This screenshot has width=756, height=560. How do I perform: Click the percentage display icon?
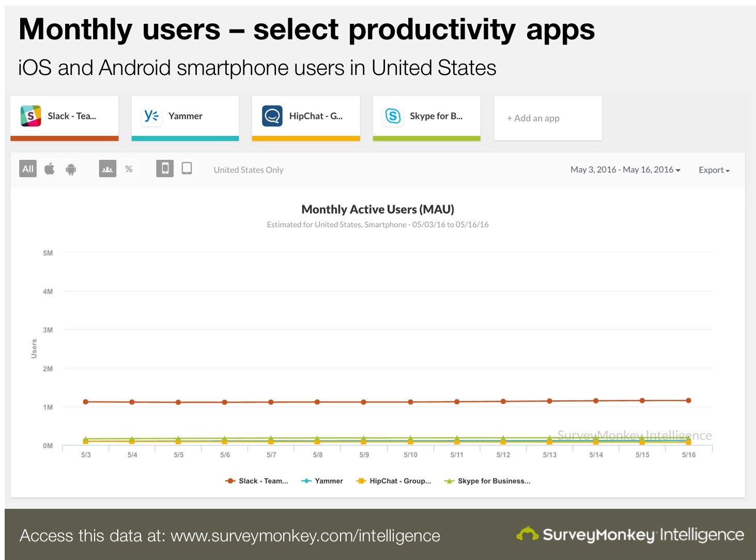point(129,169)
